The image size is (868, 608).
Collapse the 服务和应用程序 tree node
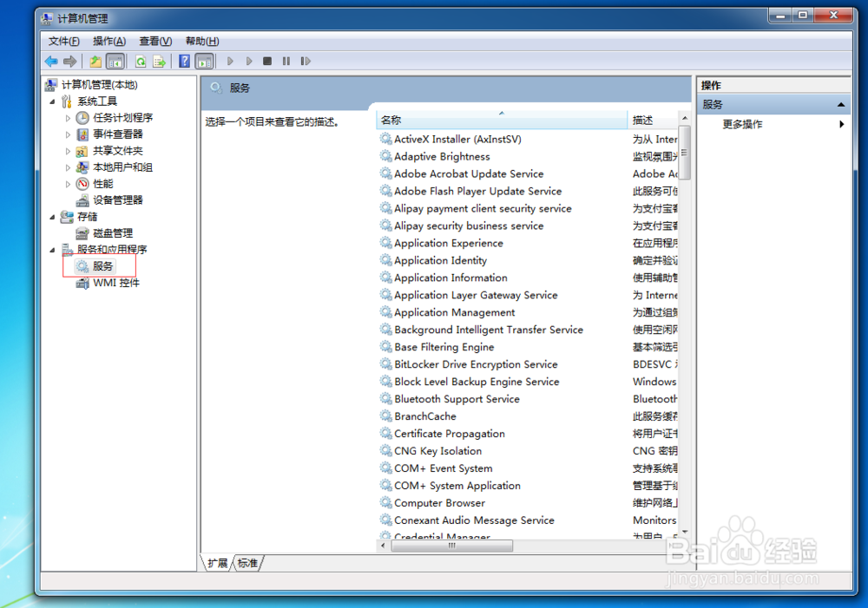[x=53, y=250]
